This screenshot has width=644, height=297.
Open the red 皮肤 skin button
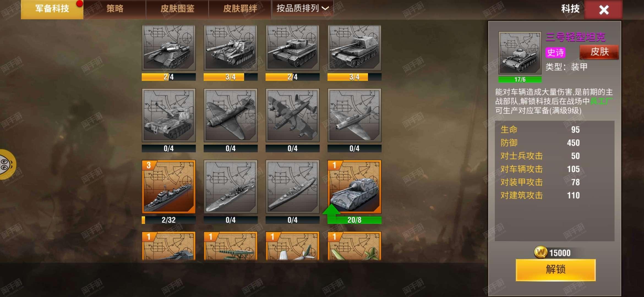[x=599, y=52]
